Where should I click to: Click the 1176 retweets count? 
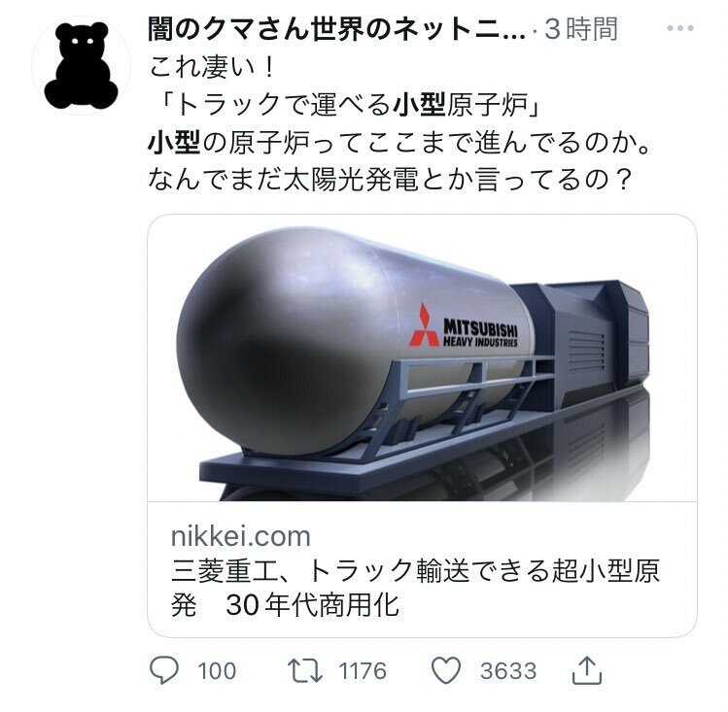pos(363,671)
